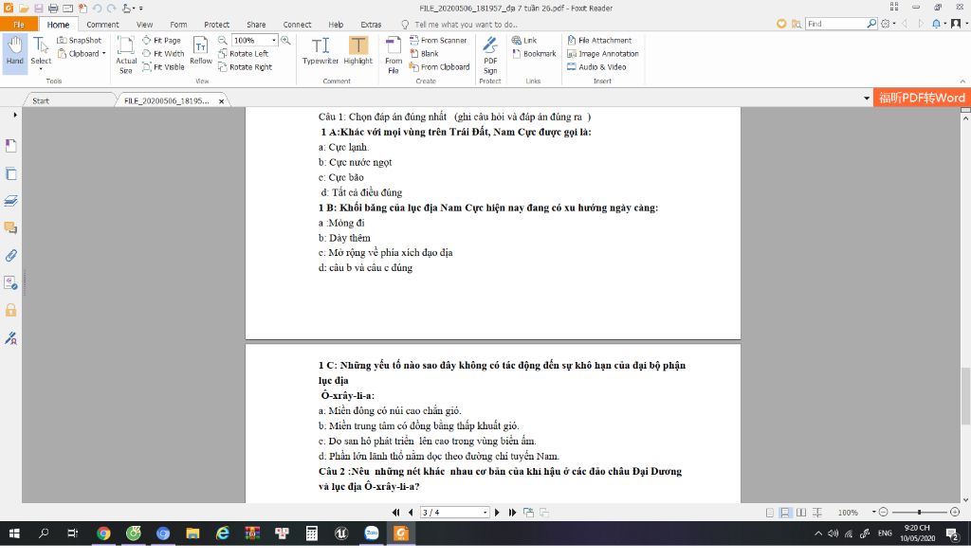Screen dimensions: 971x560
Task: Open the document tab list dropdown arrow
Action: coord(867,99)
